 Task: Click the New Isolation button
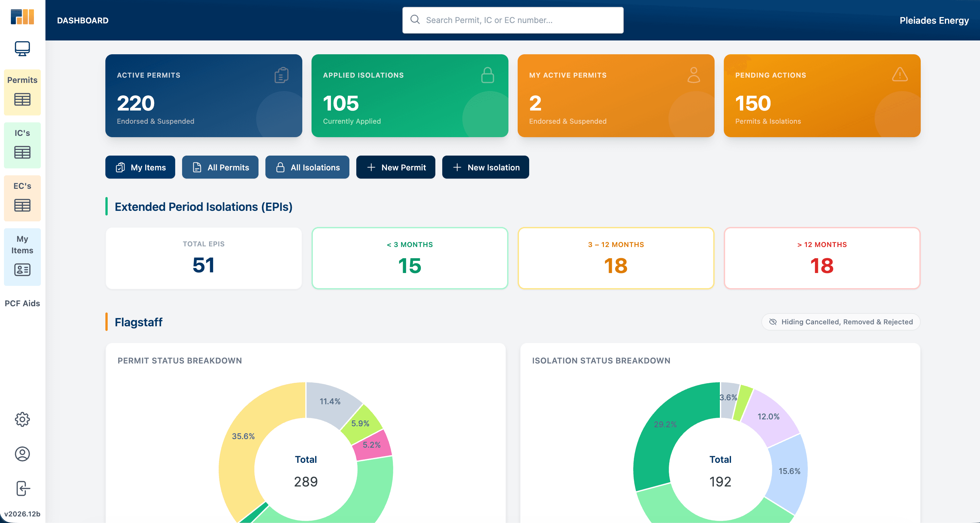coord(485,167)
